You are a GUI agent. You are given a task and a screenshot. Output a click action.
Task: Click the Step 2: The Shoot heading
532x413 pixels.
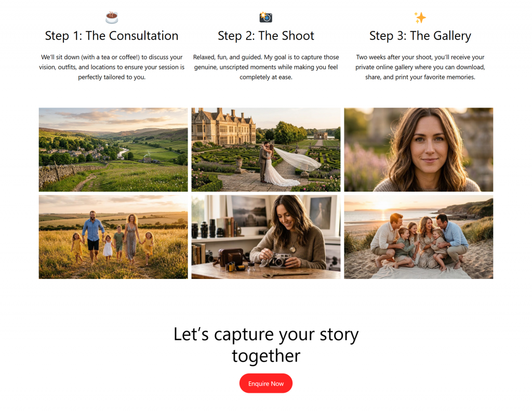(x=266, y=36)
